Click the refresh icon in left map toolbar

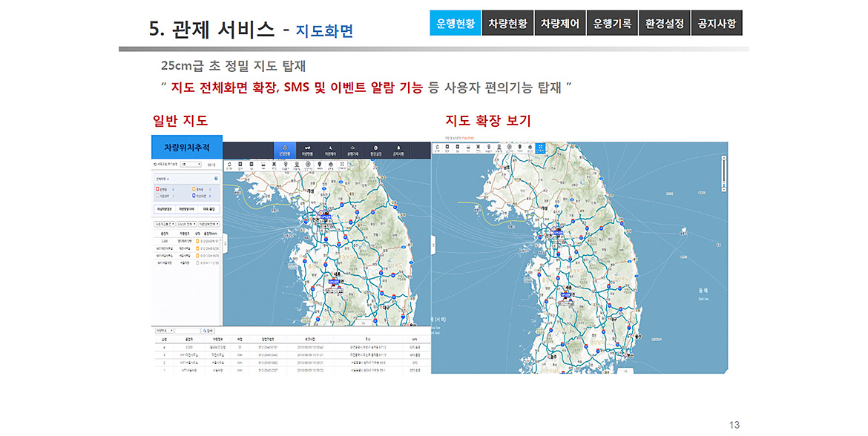click(230, 166)
